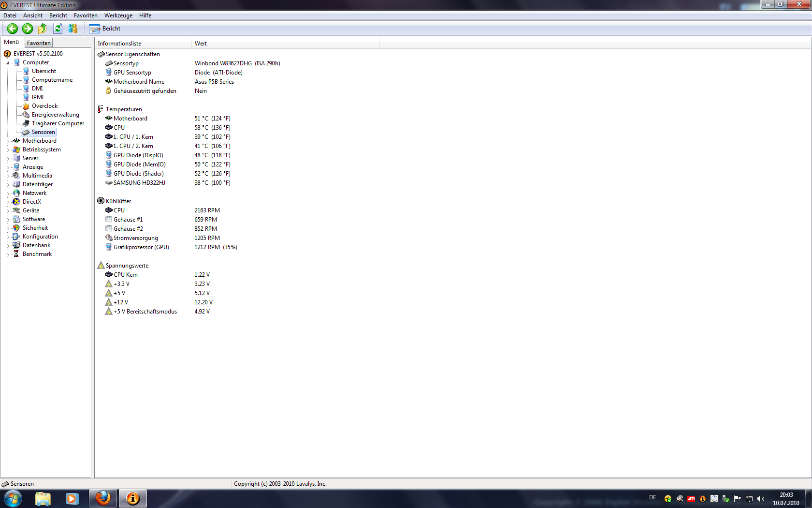Click the Temperaturen thermometer icon
Screen dimensions: 812x508
point(101,109)
